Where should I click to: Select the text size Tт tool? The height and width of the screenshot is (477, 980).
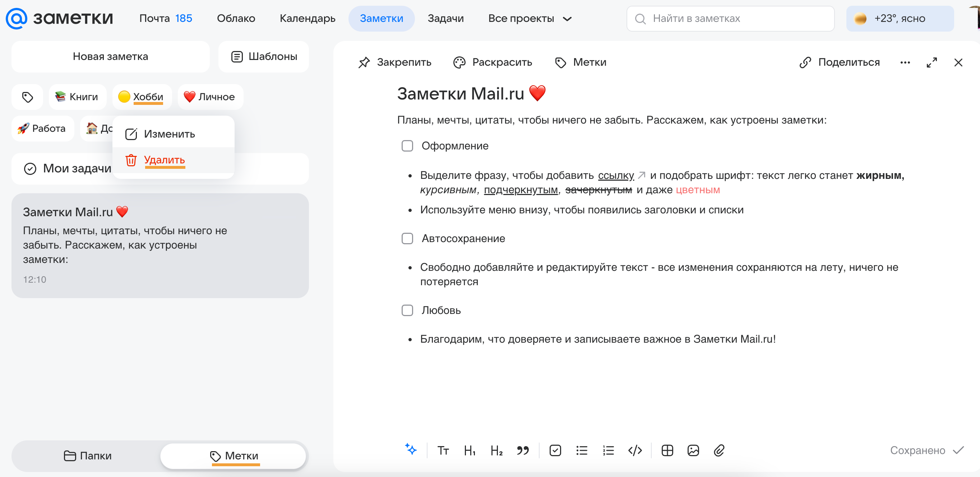443,450
